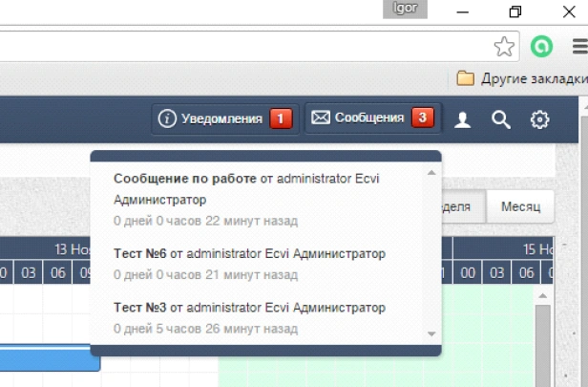The width and height of the screenshot is (588, 387).
Task: Click the red badge showing 3 messages
Action: tap(423, 118)
